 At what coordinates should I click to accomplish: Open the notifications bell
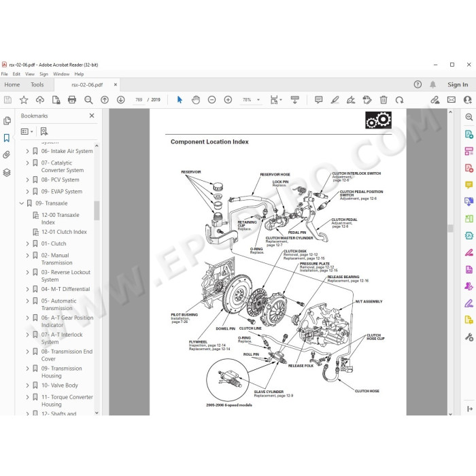[x=433, y=84]
